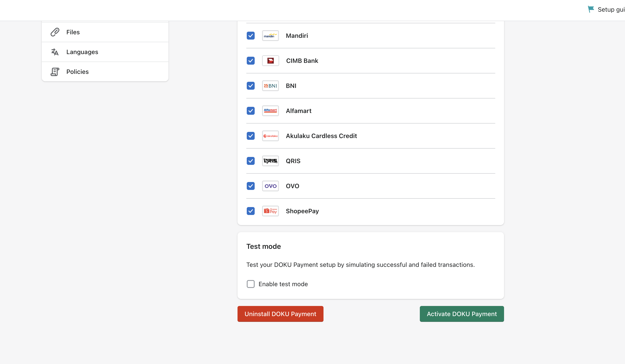The width and height of the screenshot is (625, 364).
Task: Click the CIMB Bank logo
Action: pos(270,61)
